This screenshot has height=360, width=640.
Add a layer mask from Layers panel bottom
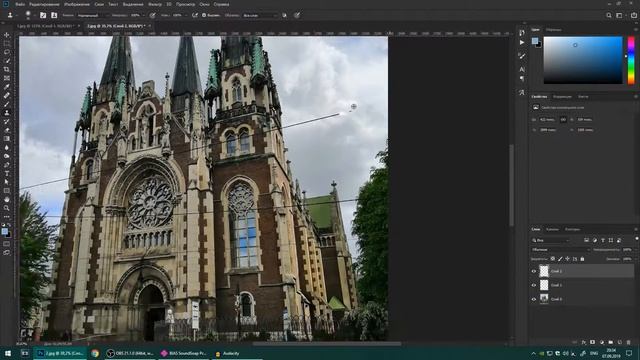click(x=593, y=342)
